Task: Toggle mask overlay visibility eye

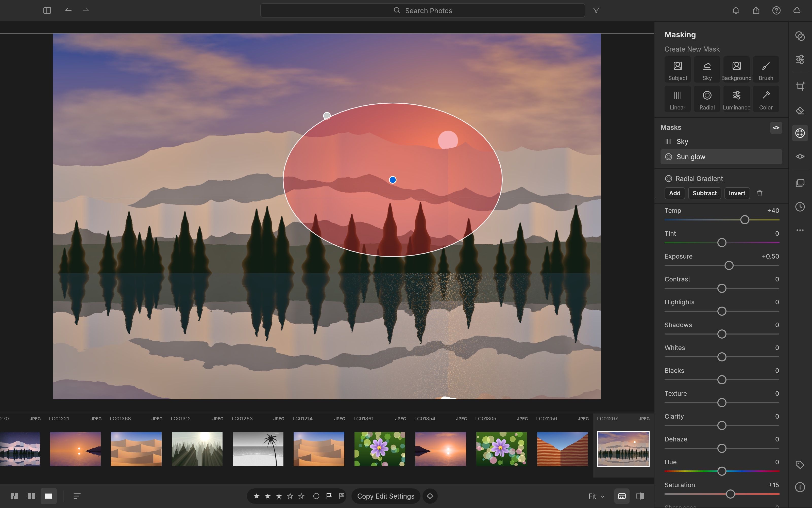Action: pos(776,128)
